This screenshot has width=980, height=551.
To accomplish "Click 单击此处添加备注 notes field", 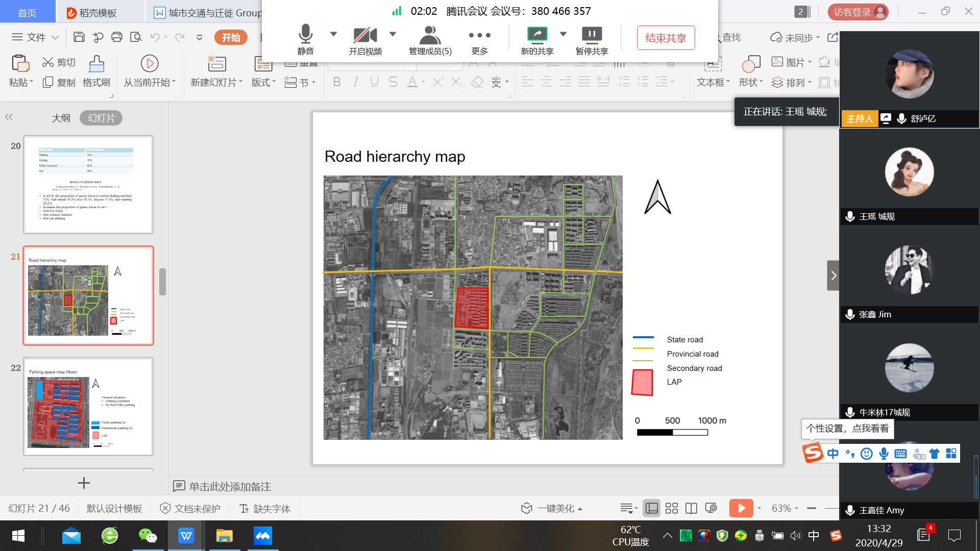I will coord(230,486).
